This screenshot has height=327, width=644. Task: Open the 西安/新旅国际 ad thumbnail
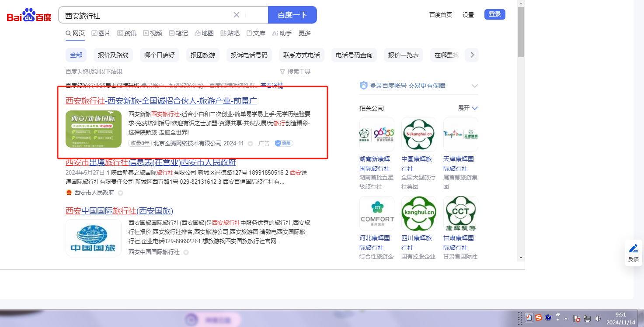[x=94, y=129]
